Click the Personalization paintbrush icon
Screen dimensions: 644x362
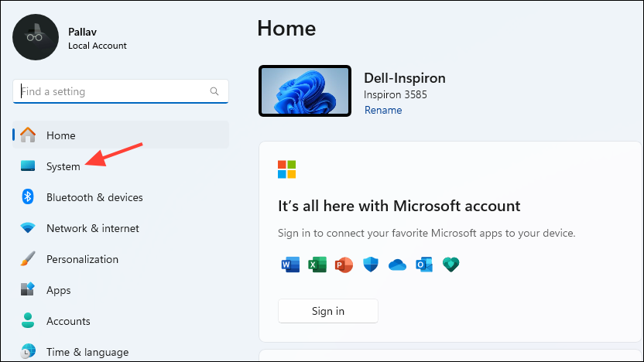[28, 258]
